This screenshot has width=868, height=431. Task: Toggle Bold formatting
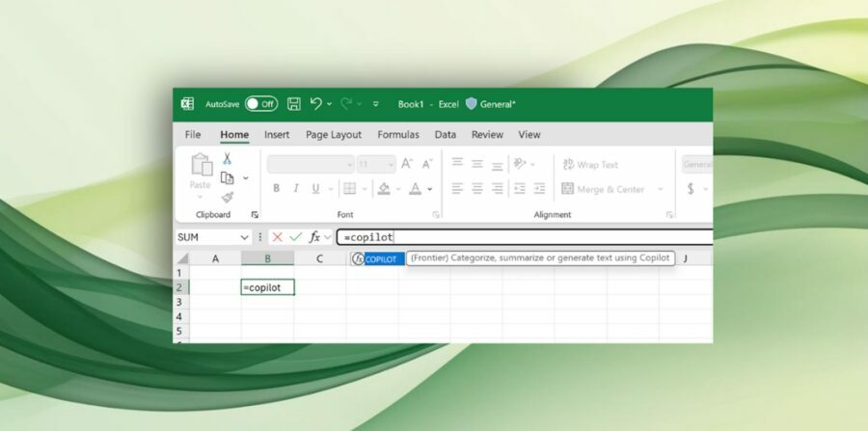click(x=276, y=189)
